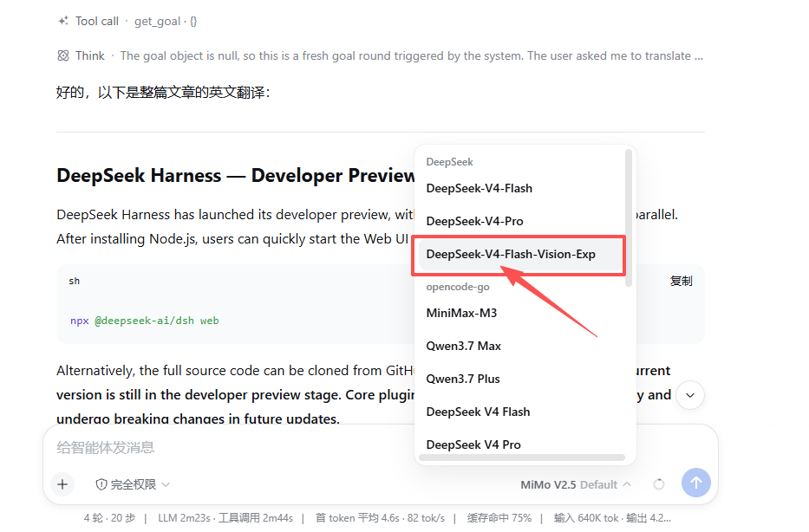Image resolution: width=809 pixels, height=532 pixels.
Task: Click the DeepSeek Harness — Developer Preview heading
Action: [x=236, y=175]
